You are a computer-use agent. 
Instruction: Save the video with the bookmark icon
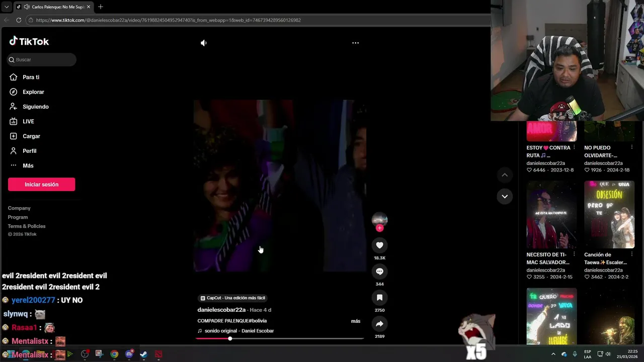(379, 298)
